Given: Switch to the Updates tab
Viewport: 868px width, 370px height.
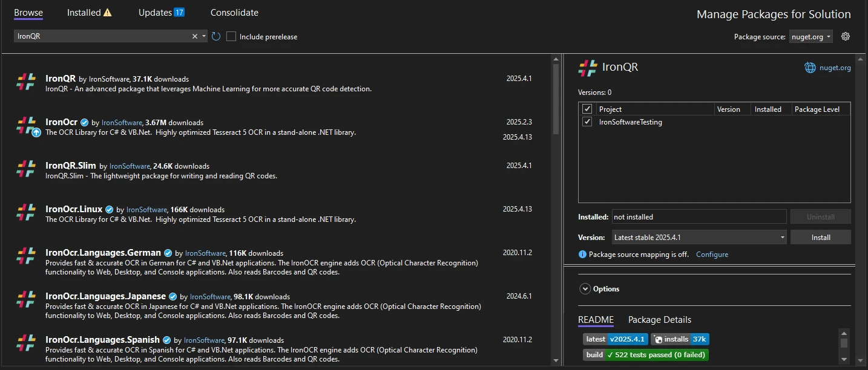Looking at the screenshot, I should click(161, 13).
